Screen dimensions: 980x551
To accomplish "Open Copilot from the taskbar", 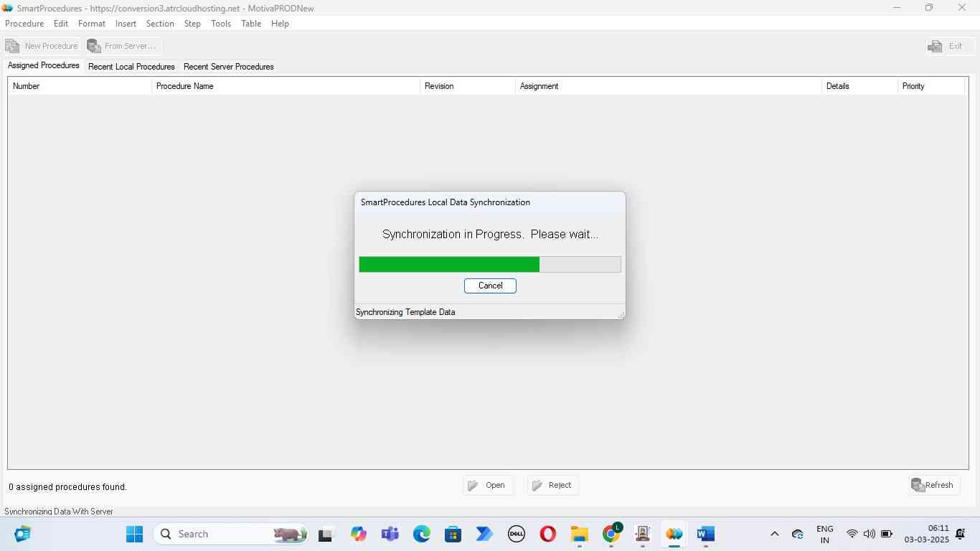I will [358, 534].
